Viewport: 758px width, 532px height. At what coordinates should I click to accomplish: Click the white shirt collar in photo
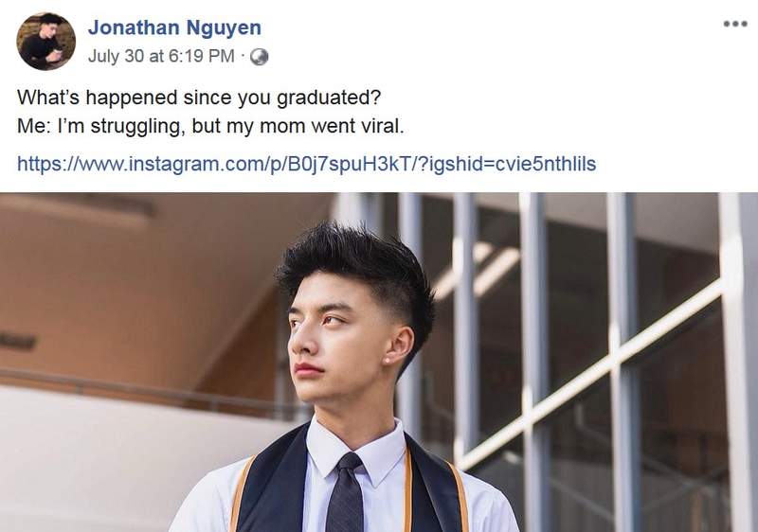point(379,456)
